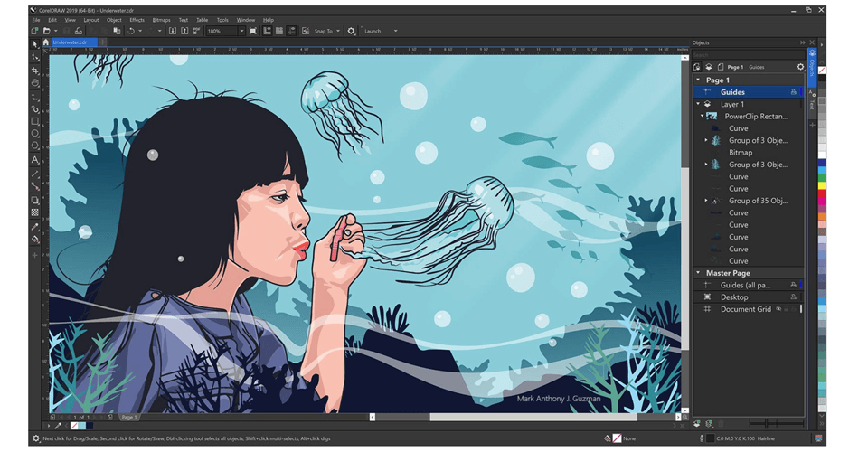Click the Export icon in toolbar
Screen dimensions: 868x452
click(184, 31)
